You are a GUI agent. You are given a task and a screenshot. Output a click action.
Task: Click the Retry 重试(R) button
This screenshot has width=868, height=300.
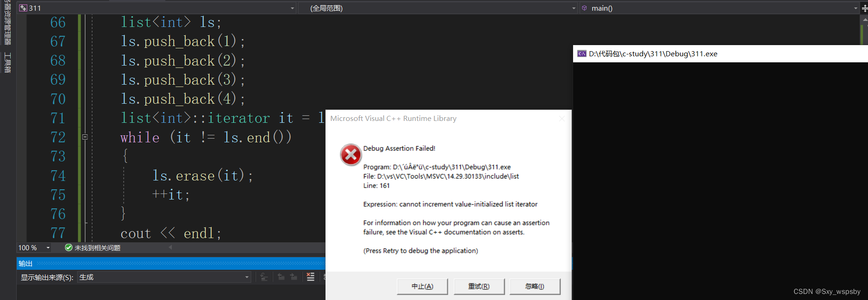coord(479,287)
